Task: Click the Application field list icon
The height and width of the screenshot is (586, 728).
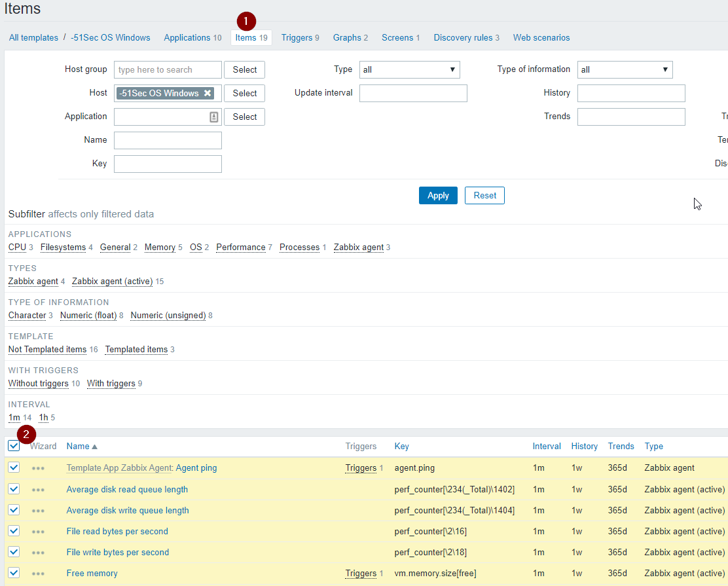Action: 213,117
